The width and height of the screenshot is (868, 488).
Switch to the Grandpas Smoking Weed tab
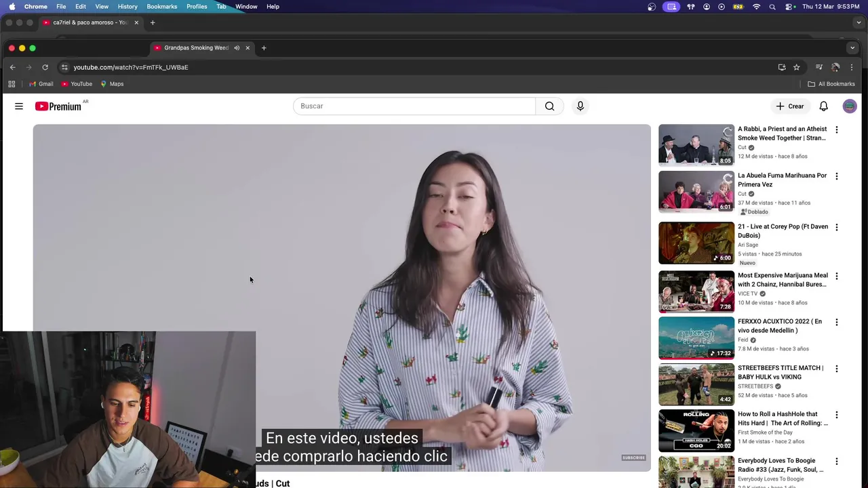pos(196,48)
